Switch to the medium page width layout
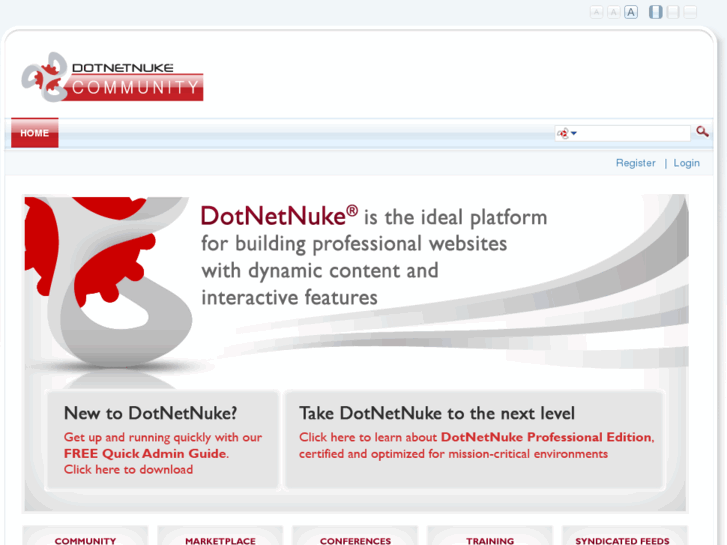This screenshot has width=727, height=545. pos(673,12)
